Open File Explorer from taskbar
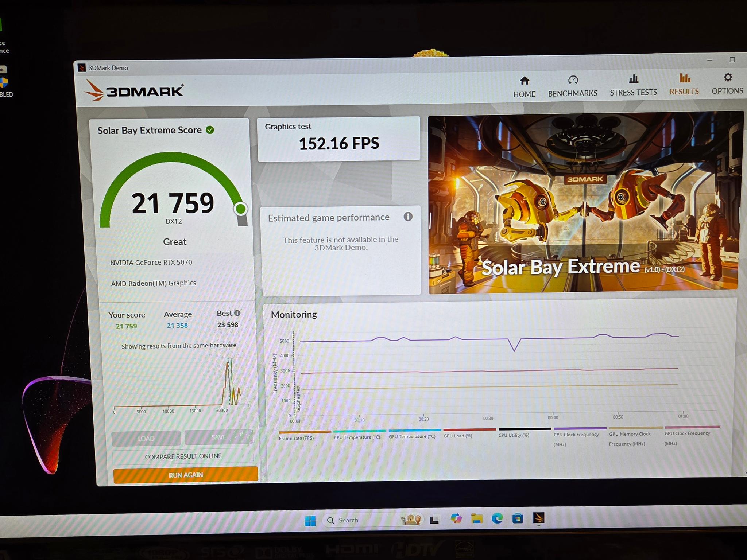 click(476, 518)
